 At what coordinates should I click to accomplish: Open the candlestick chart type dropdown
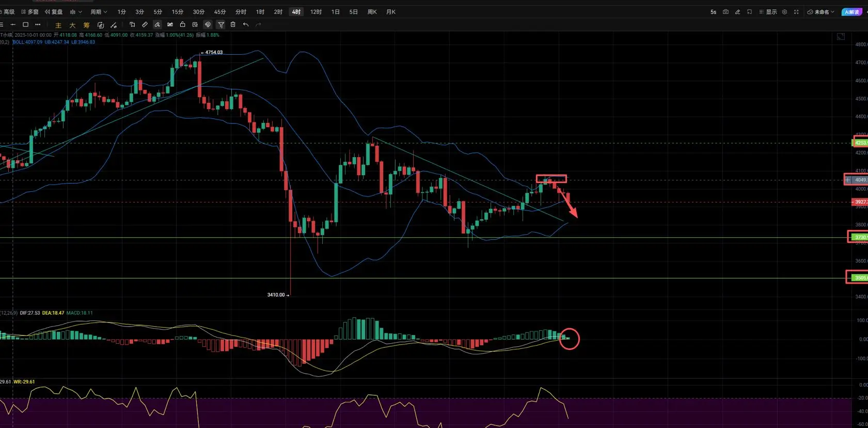pyautogui.click(x=76, y=12)
